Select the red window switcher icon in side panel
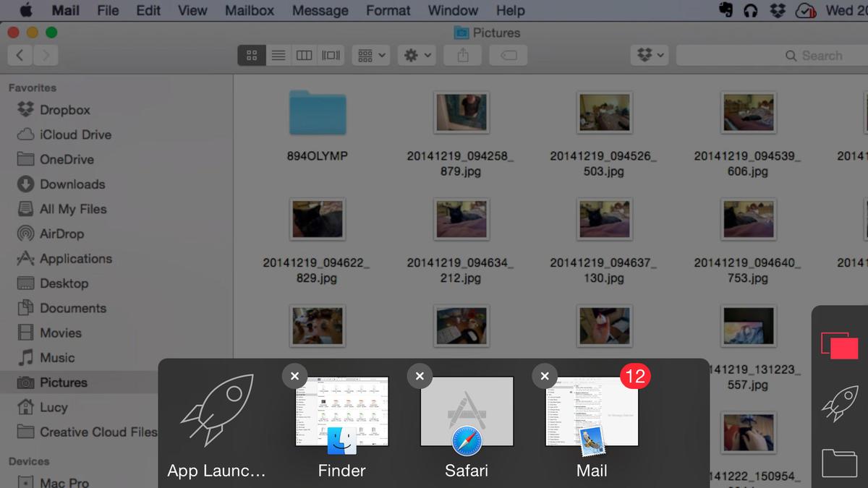The height and width of the screenshot is (488, 868). pos(839,345)
